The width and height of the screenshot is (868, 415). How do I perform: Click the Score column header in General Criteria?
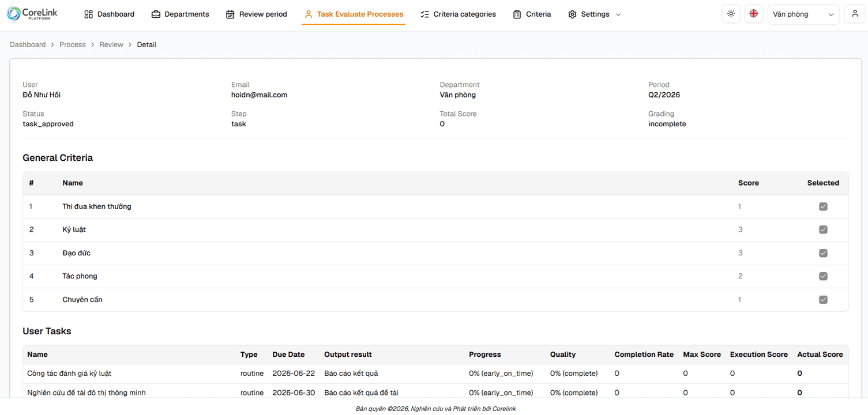tap(749, 183)
